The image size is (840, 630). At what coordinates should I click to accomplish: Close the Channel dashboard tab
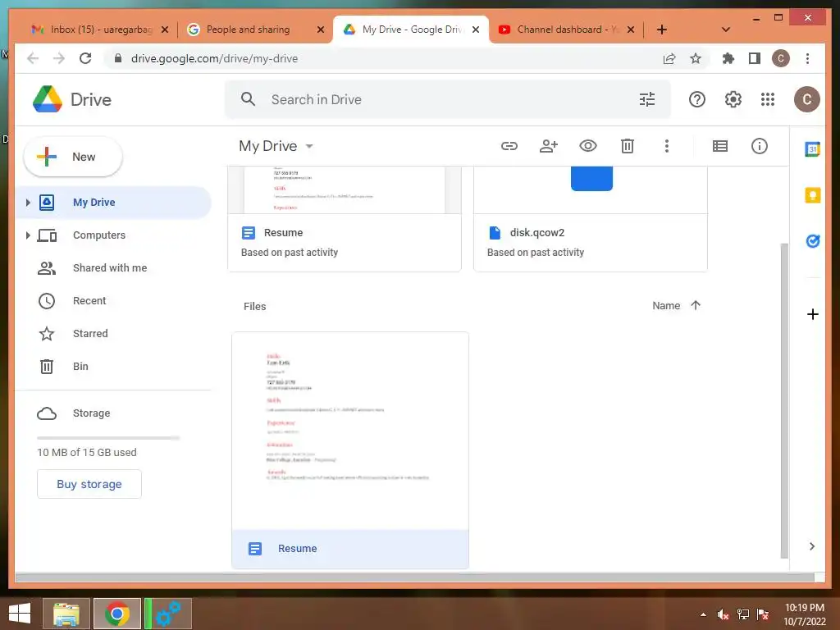pyautogui.click(x=631, y=30)
